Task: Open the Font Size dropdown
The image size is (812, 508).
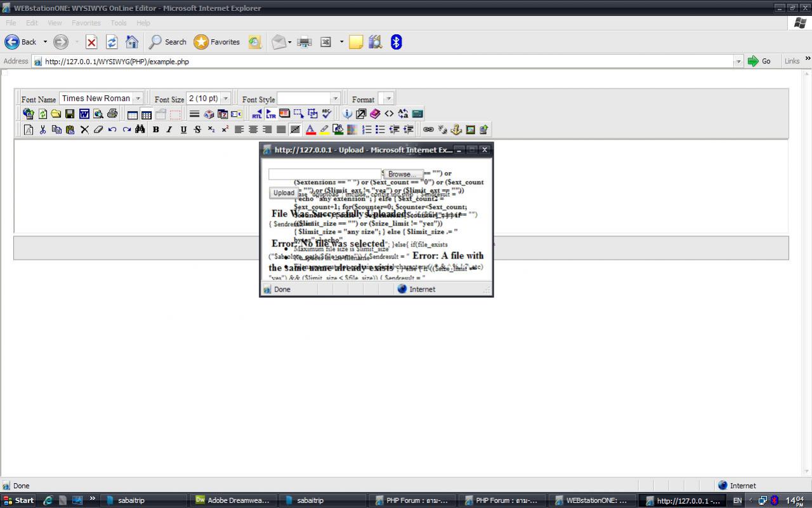Action: tap(225, 98)
